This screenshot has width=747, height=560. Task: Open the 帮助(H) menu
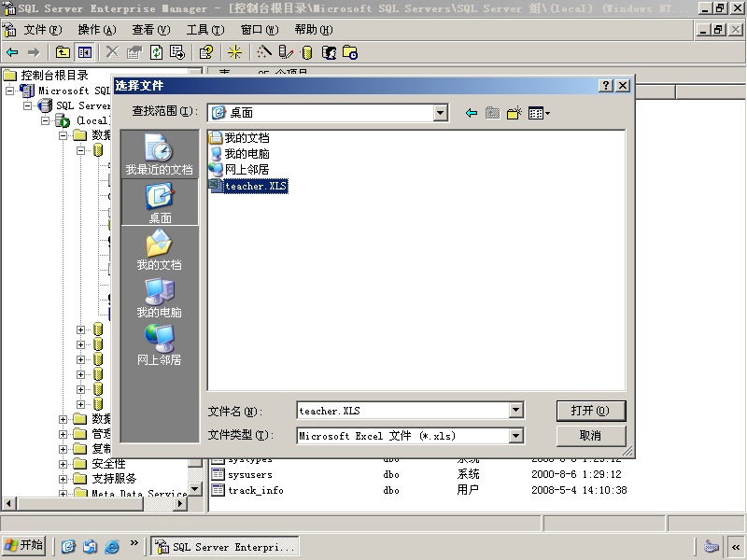(x=314, y=30)
